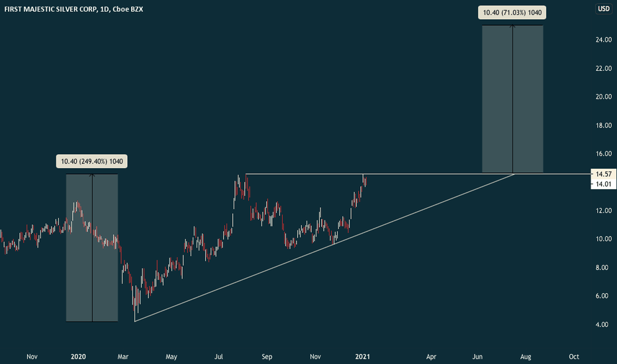Click the Jul time axis label
The image size is (617, 364).
[x=218, y=357]
